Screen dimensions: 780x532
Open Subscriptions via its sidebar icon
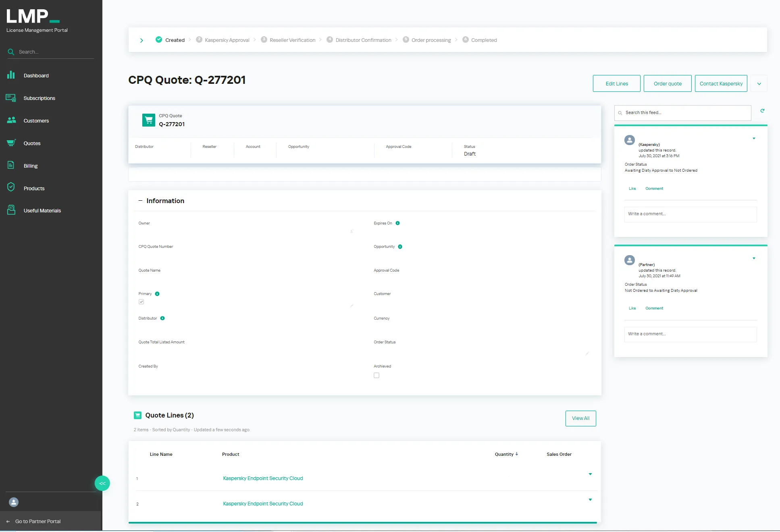click(11, 98)
